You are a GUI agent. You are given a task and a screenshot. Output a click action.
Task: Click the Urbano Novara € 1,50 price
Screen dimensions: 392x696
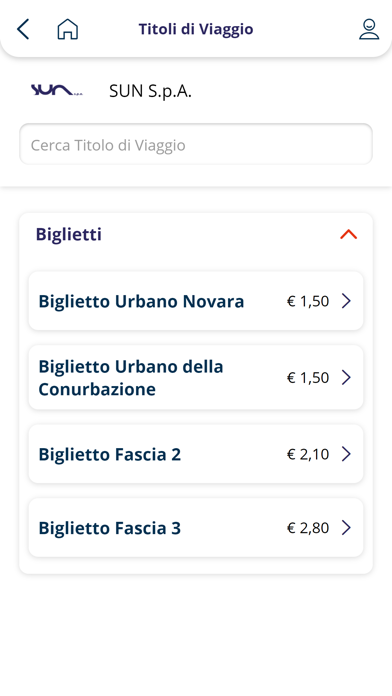pyautogui.click(x=308, y=301)
